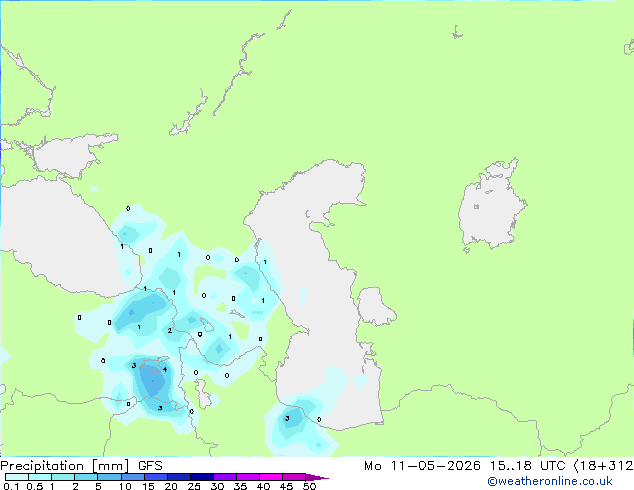
Task: Click the 'GFS' model label
Action: pyautogui.click(x=150, y=466)
